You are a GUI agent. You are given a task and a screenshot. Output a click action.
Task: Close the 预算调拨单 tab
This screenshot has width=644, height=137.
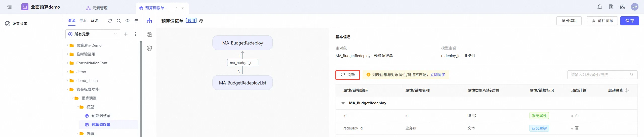click(x=183, y=8)
